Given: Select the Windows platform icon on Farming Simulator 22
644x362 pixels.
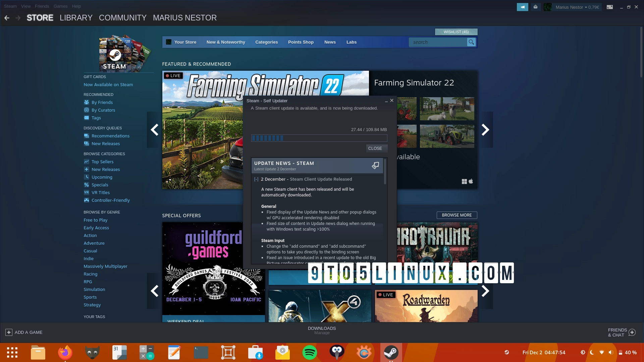Looking at the screenshot, I should click(464, 181).
